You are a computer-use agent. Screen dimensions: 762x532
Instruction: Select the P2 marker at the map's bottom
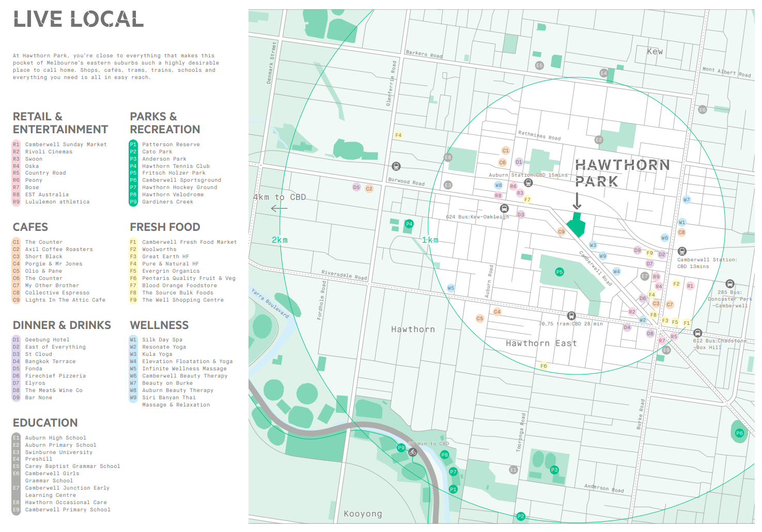(521, 517)
